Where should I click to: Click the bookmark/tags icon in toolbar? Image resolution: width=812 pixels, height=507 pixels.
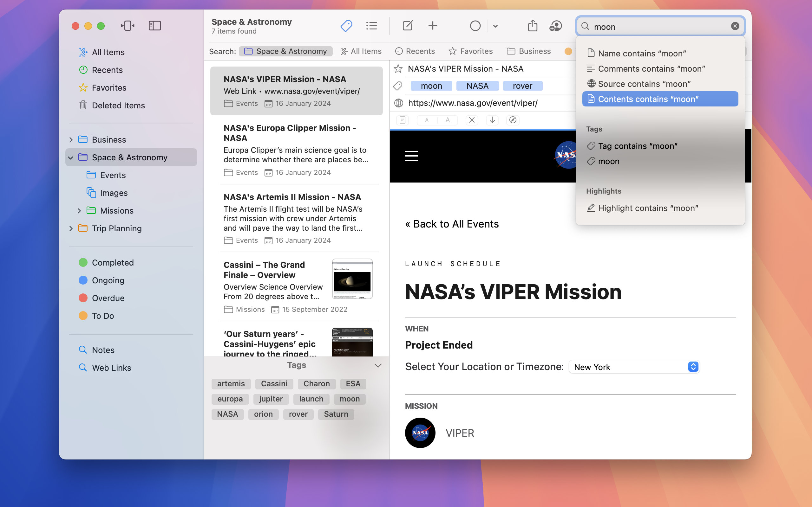[345, 26]
